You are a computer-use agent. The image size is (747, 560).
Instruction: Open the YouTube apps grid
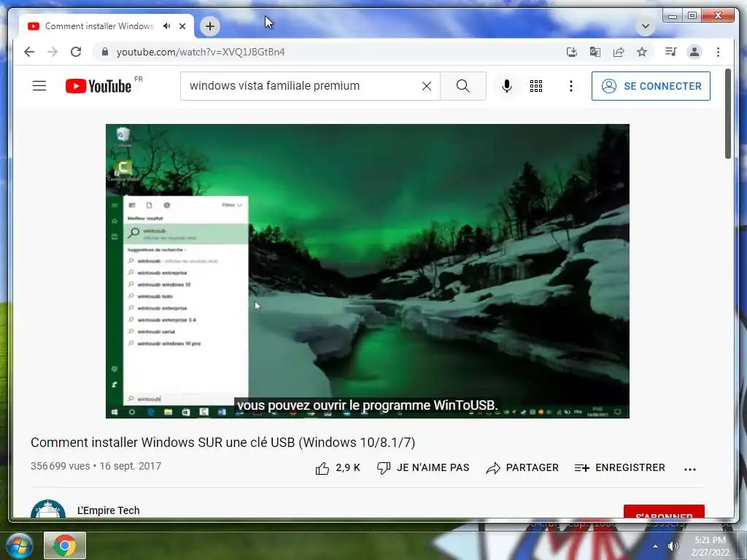coord(536,86)
